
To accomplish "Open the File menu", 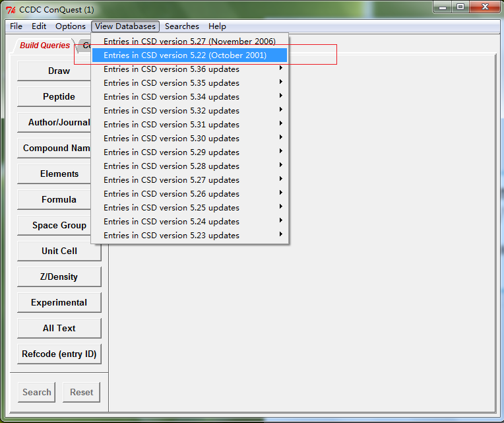I will coord(16,26).
